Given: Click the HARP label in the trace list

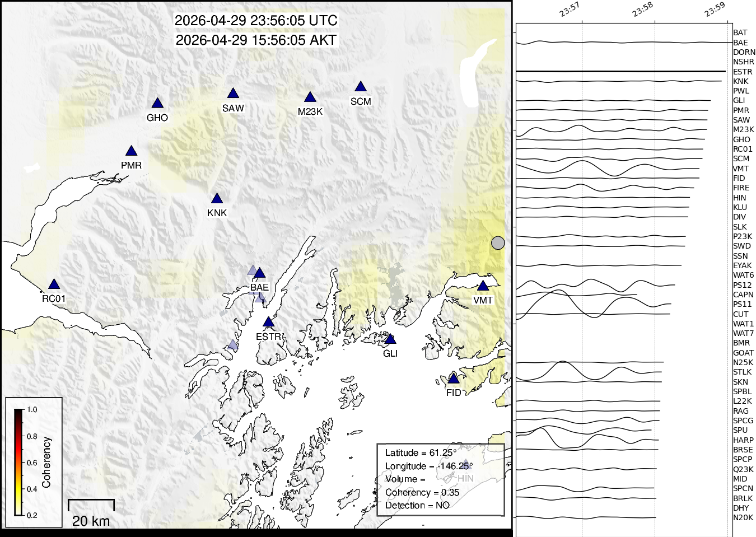Looking at the screenshot, I should (x=743, y=440).
